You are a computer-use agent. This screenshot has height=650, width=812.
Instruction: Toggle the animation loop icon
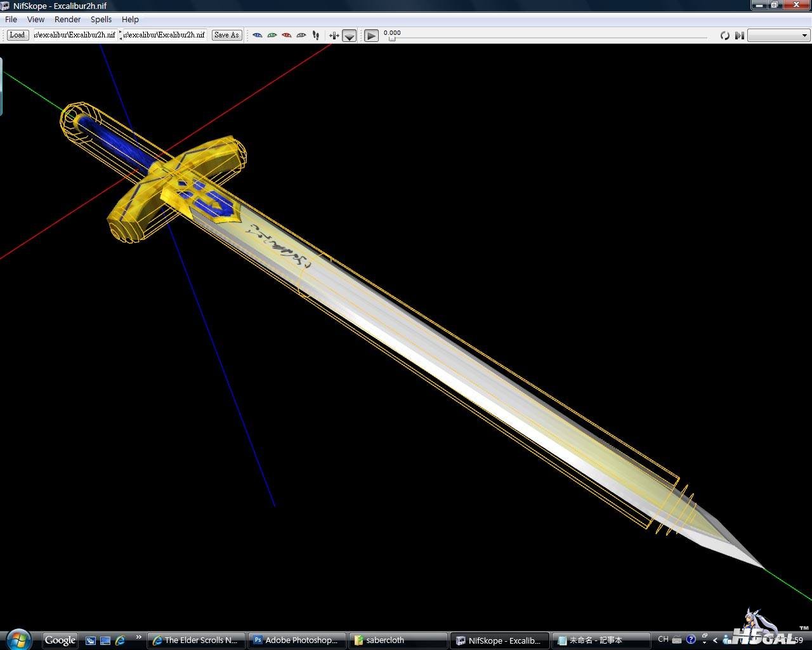pyautogui.click(x=724, y=36)
